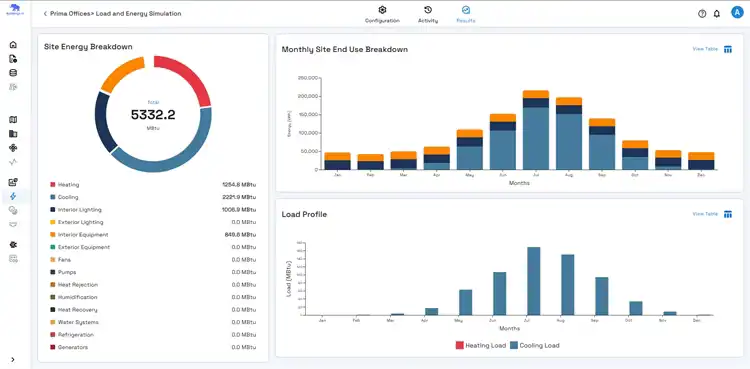750x369 pixels.
Task: Open the image card icon in sidebar
Action: click(13, 182)
